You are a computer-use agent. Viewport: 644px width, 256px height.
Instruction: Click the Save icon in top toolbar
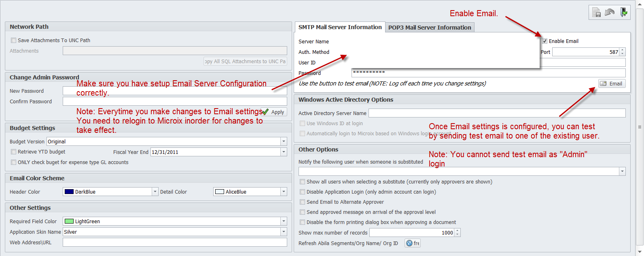(596, 13)
